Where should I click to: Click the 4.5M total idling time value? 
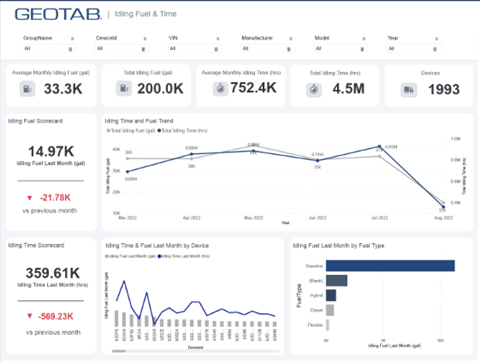348,89
